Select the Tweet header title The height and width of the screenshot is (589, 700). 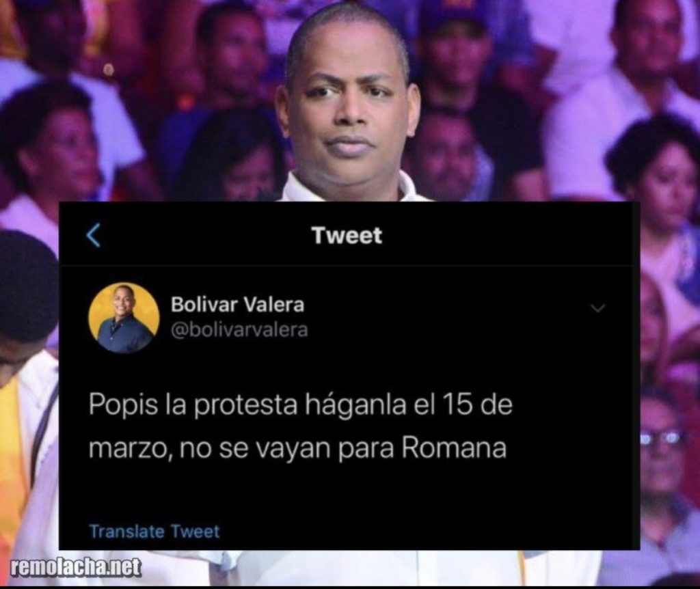347,235
